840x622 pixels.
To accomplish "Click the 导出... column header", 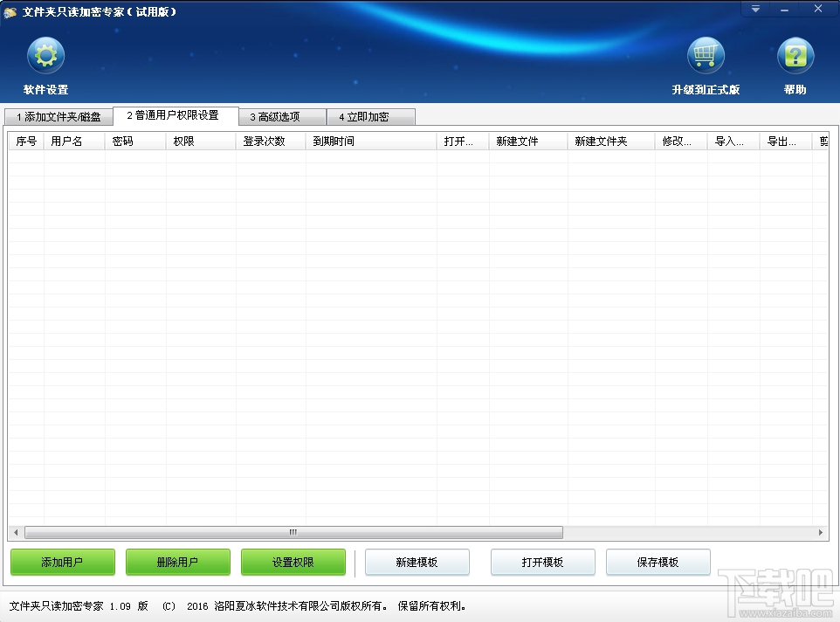I will (786, 142).
